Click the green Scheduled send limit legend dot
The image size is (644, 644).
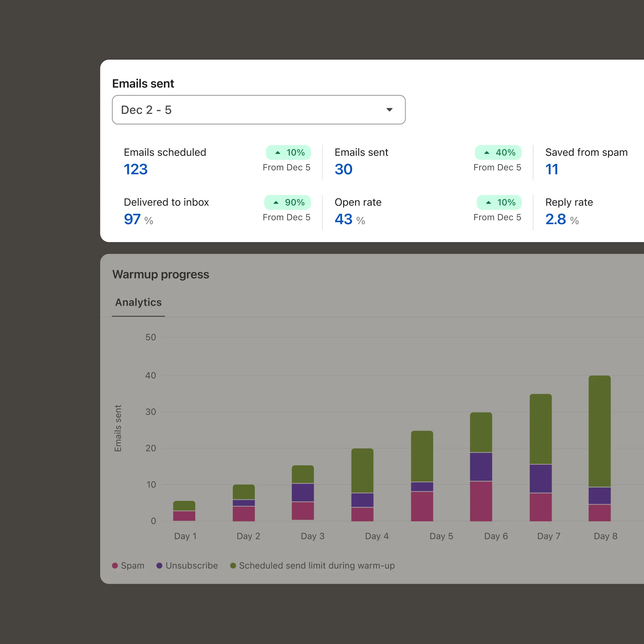click(x=233, y=565)
